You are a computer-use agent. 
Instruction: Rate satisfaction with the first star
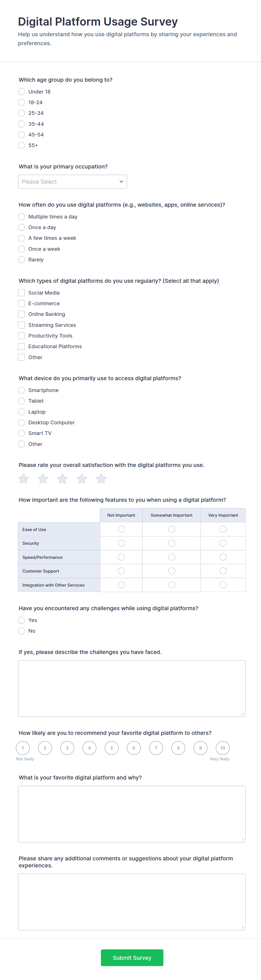(x=24, y=478)
